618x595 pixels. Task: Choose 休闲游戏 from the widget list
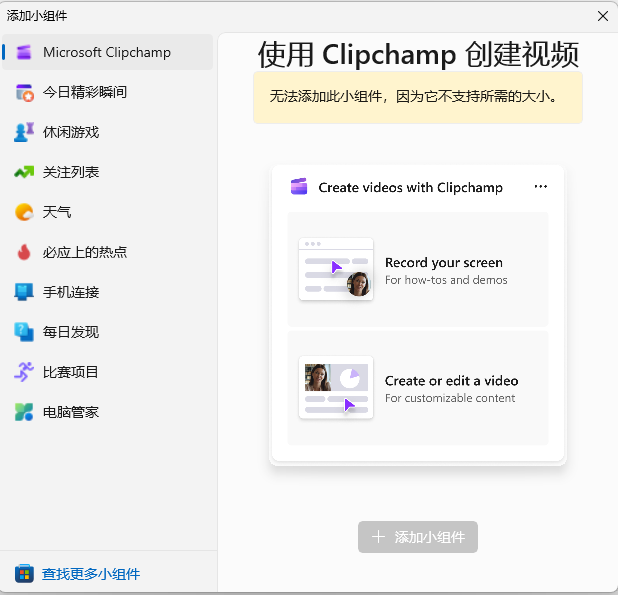[x=108, y=132]
